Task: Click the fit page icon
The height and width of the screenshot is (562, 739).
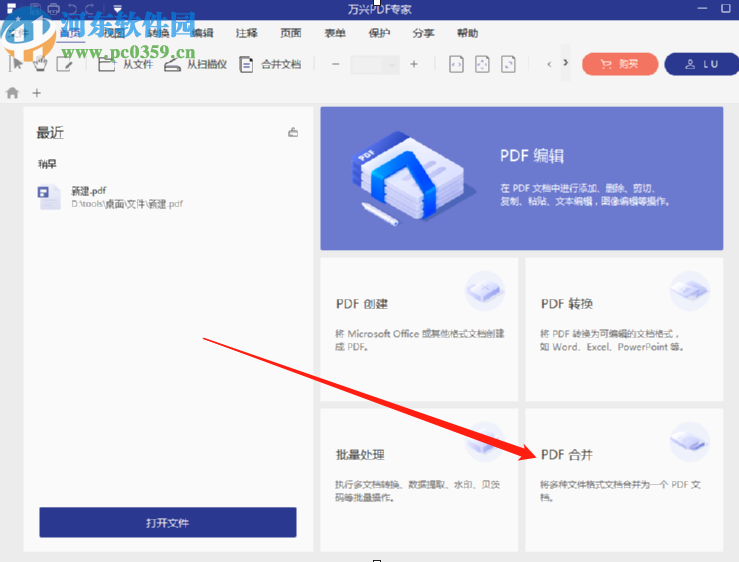Action: tap(482, 64)
